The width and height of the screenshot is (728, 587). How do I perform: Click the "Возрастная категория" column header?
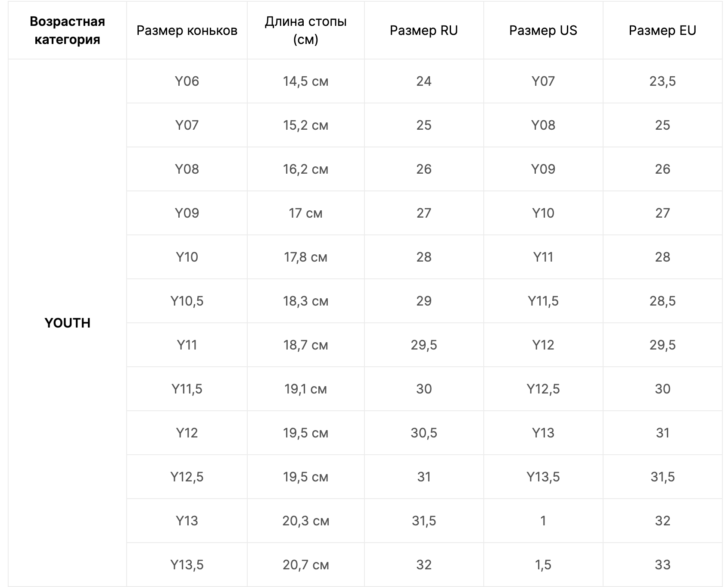point(67,31)
